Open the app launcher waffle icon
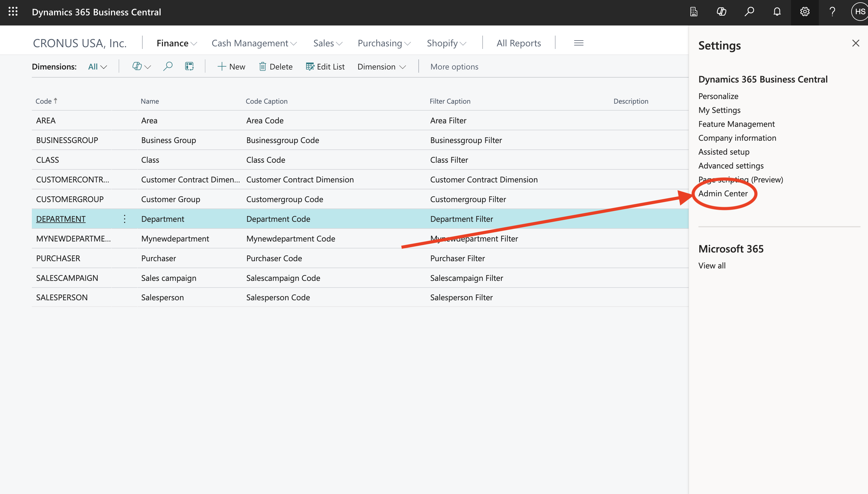Viewport: 868px width, 494px height. pyautogui.click(x=13, y=12)
